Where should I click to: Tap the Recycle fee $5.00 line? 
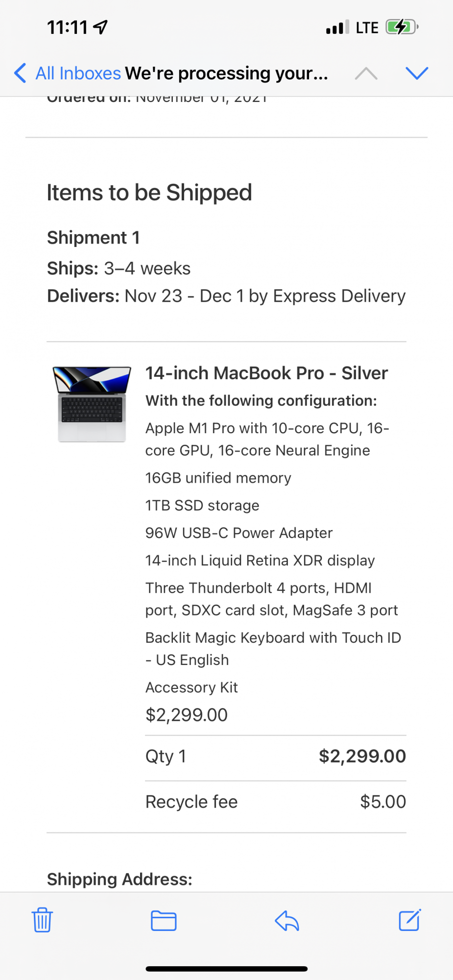click(275, 802)
